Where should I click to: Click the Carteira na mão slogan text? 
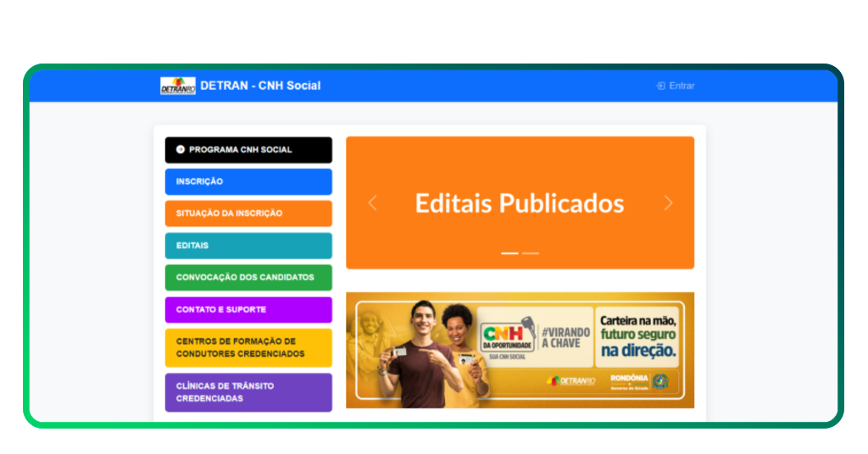[637, 335]
